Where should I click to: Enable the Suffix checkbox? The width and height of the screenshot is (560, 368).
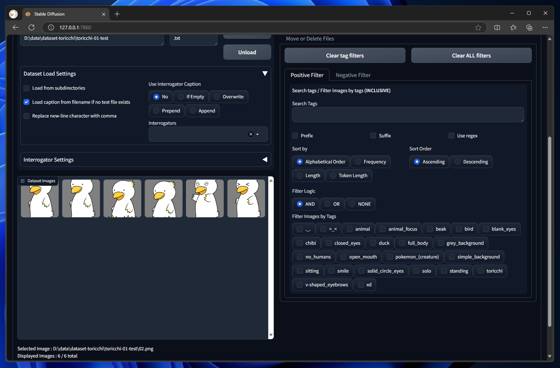373,135
